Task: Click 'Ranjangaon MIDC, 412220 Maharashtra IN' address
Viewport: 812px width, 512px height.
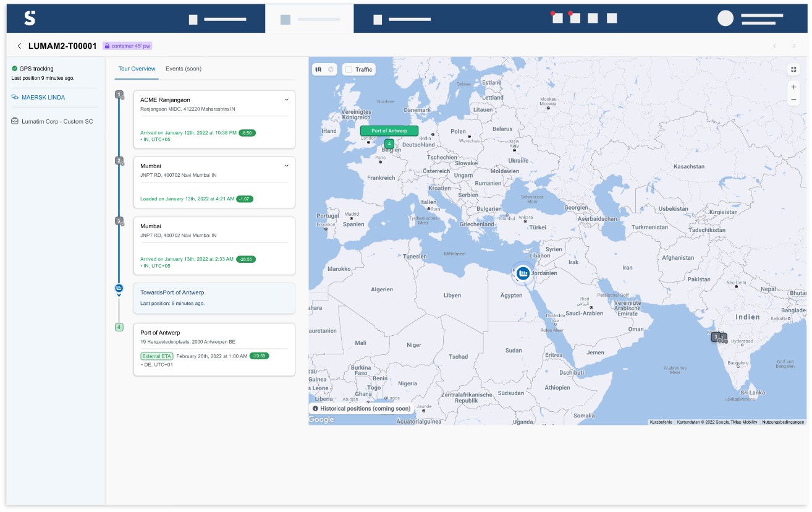Action: [188, 109]
